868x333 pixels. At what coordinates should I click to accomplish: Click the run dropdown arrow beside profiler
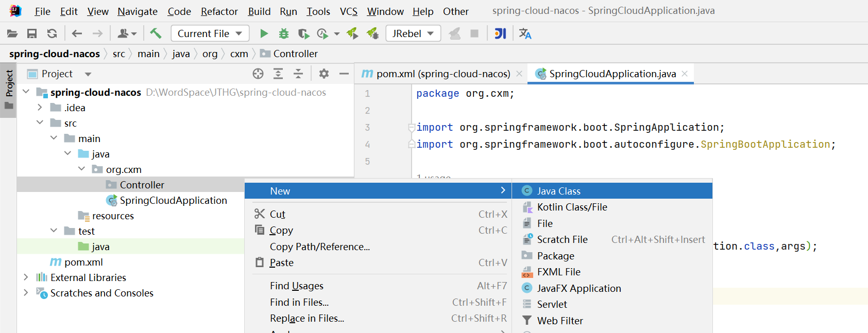[x=337, y=34]
